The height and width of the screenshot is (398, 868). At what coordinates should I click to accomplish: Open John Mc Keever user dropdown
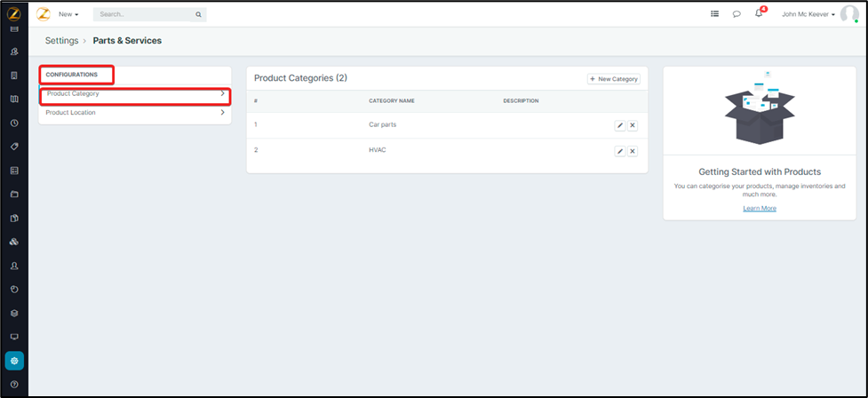pos(808,14)
